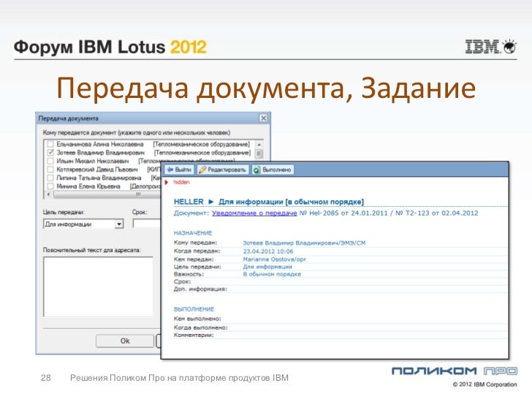Open the Уведомление о передаче link
This screenshot has height=399, width=532.
click(x=254, y=213)
